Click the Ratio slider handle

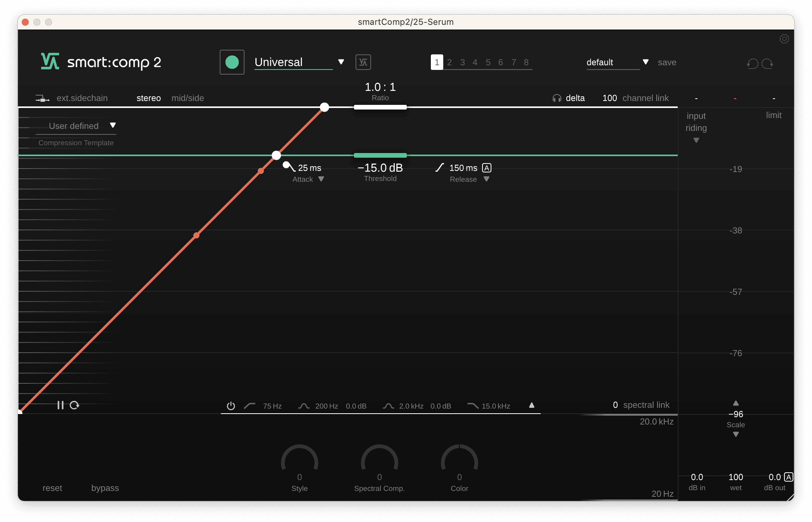click(380, 107)
